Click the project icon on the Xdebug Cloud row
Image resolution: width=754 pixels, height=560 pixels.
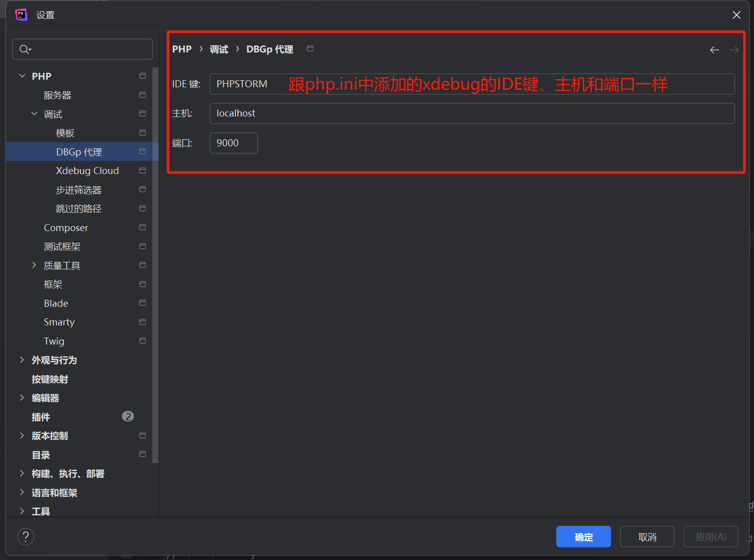[143, 171]
